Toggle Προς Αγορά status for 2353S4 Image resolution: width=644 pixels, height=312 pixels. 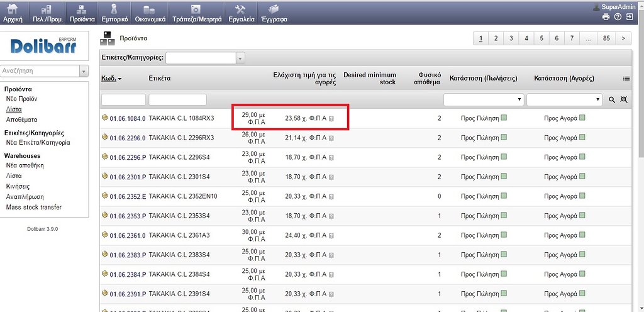pos(582,216)
